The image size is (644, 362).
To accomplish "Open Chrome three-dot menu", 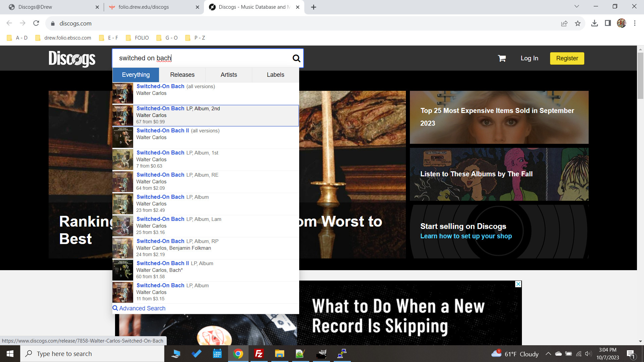I will pyautogui.click(x=635, y=23).
